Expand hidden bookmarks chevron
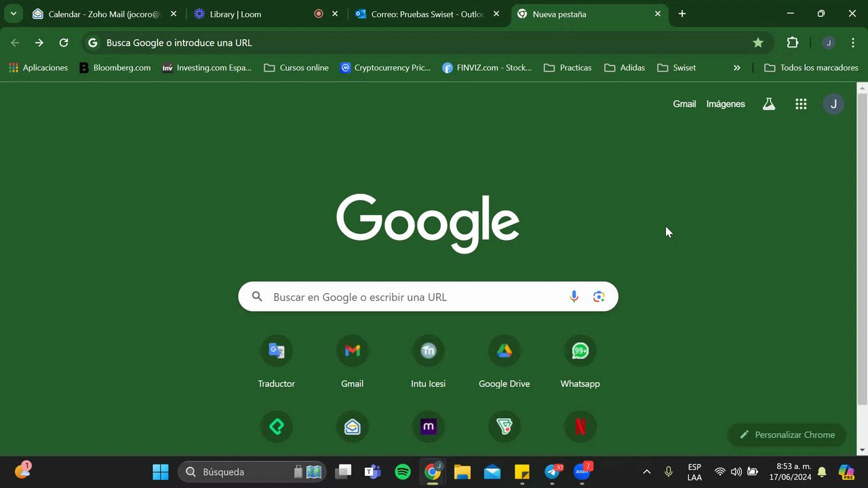This screenshot has width=868, height=488. point(737,68)
